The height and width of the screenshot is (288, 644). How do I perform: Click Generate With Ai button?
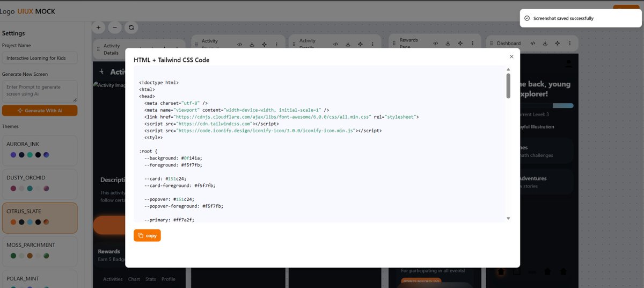40,111
